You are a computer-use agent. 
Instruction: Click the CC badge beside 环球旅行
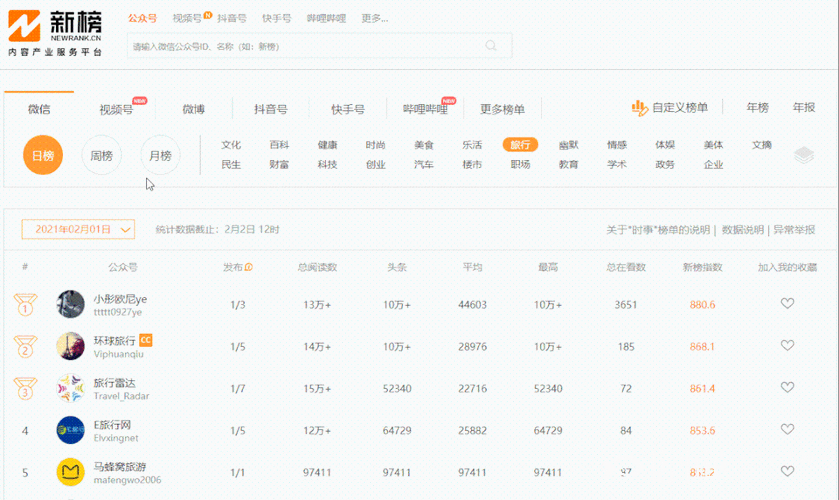[x=146, y=340]
